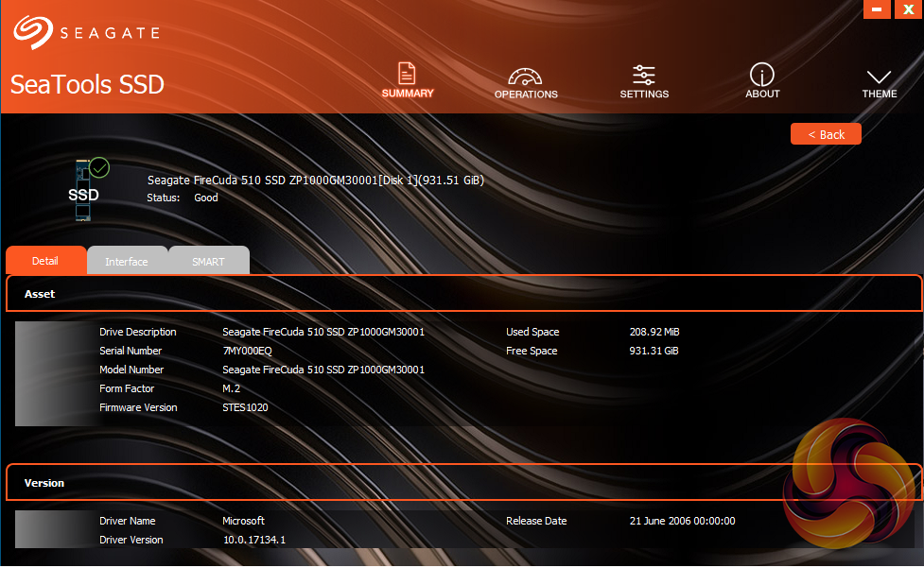Select firmware version STES1020
Screen dimensions: 924x568
245,407
